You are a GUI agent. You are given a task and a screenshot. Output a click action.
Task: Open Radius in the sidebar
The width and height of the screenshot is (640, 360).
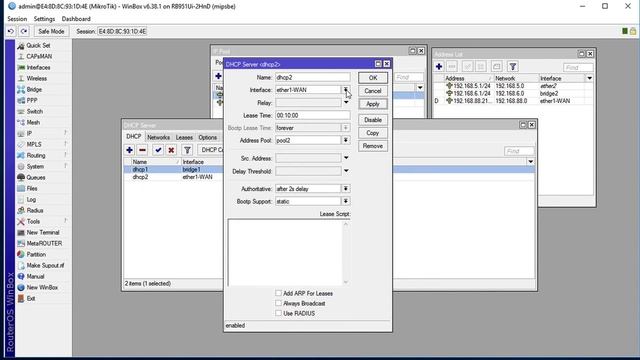point(35,211)
